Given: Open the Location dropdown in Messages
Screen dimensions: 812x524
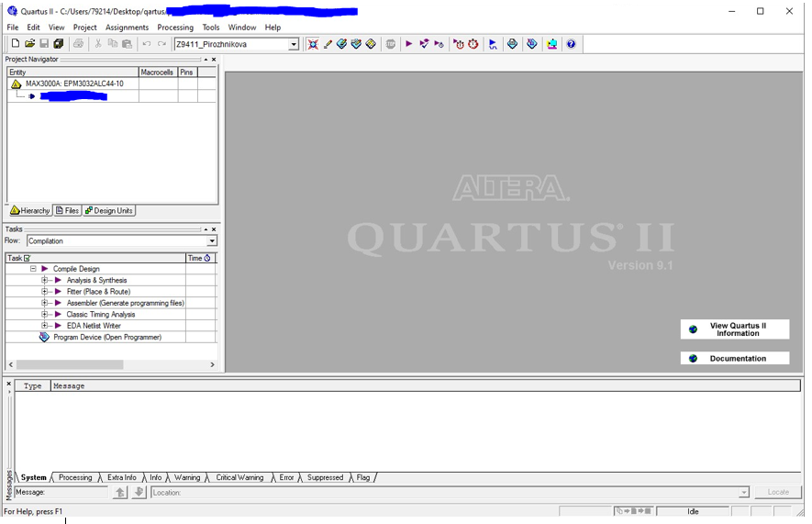Looking at the screenshot, I should point(743,493).
